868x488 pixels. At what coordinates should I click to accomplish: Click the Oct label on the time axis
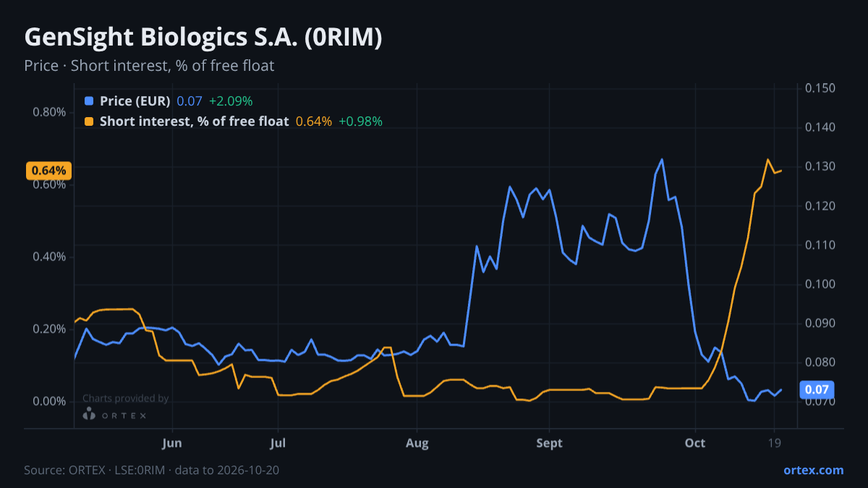coord(695,442)
